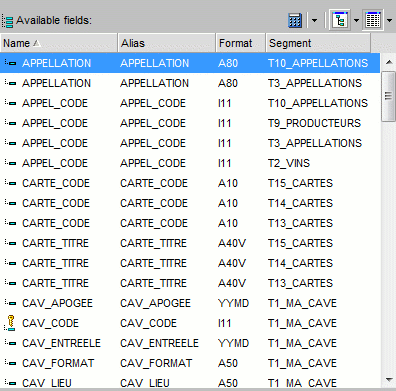Sort by the Name column header

tap(59, 43)
